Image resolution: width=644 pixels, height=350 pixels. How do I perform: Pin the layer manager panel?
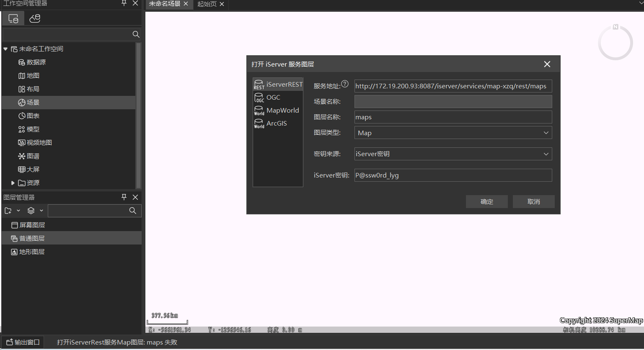click(x=124, y=197)
